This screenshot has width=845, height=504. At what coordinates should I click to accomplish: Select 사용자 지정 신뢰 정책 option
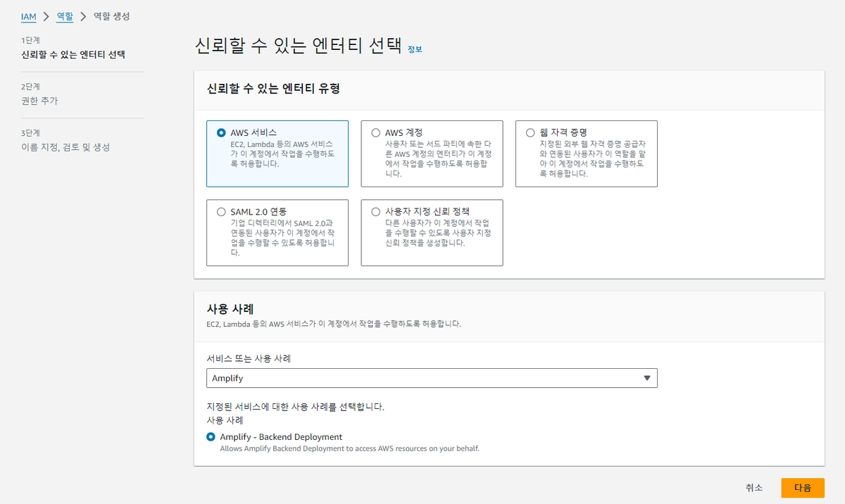pyautogui.click(x=376, y=211)
